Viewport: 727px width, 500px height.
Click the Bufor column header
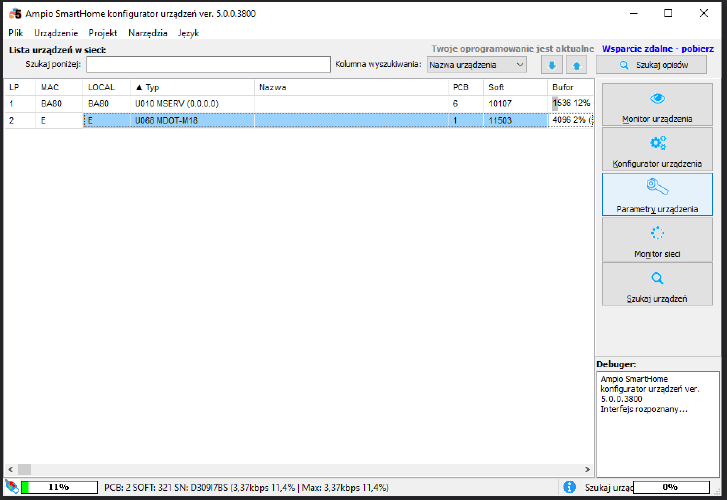click(x=570, y=87)
